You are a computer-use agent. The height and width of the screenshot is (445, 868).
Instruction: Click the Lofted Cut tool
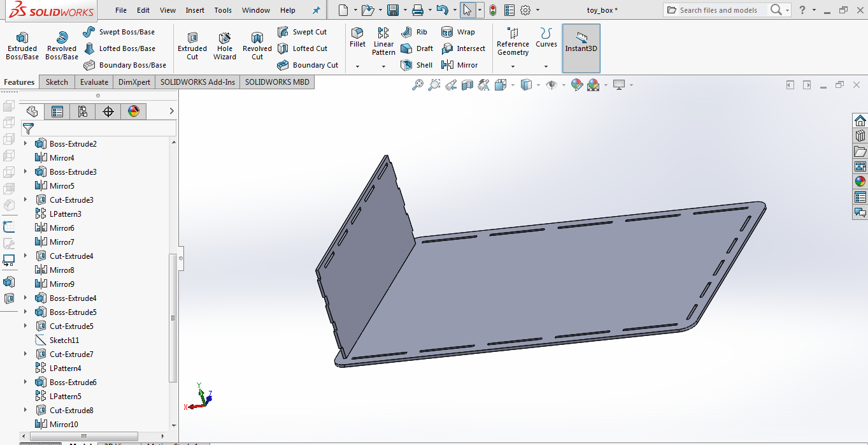click(302, 48)
